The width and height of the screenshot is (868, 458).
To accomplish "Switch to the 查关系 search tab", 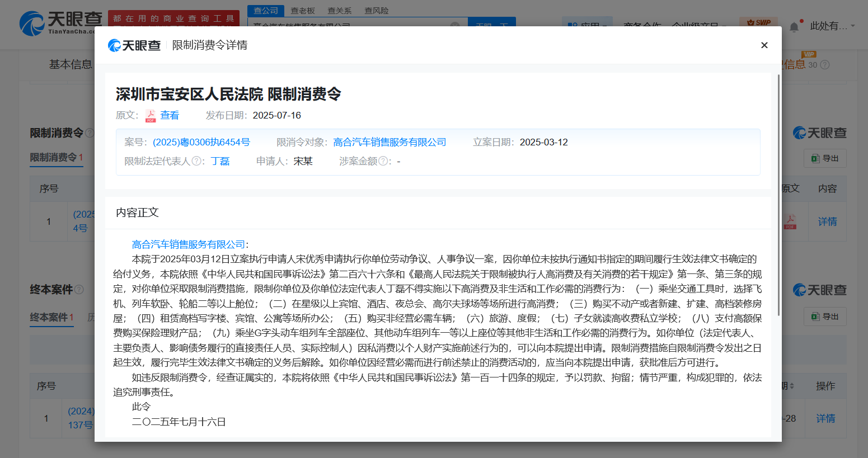I will pyautogui.click(x=340, y=11).
